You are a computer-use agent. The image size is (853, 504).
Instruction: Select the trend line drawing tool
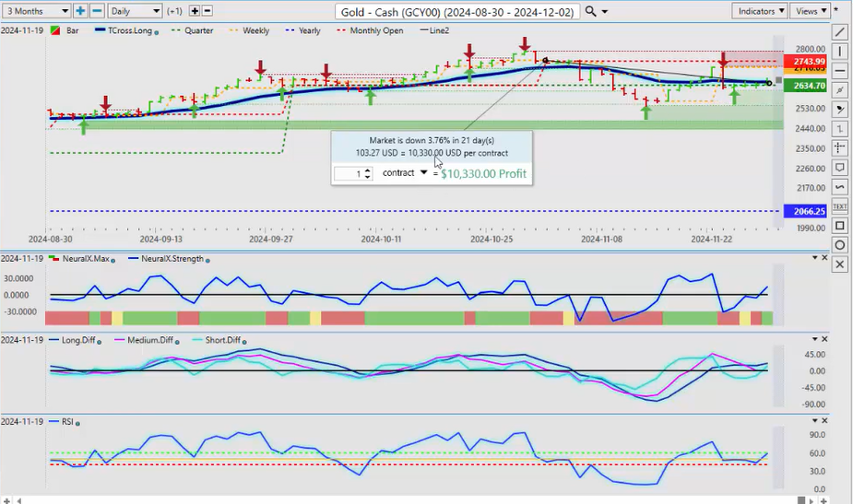point(840,32)
